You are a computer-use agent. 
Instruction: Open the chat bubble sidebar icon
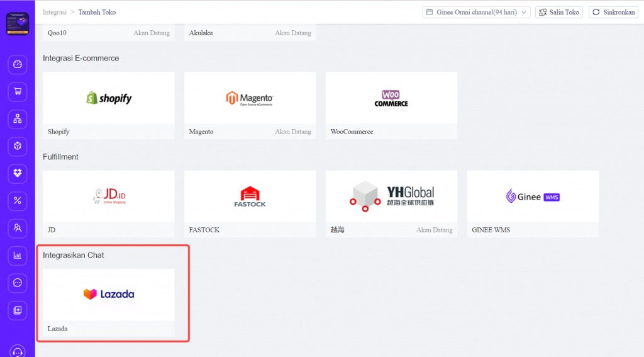17,283
